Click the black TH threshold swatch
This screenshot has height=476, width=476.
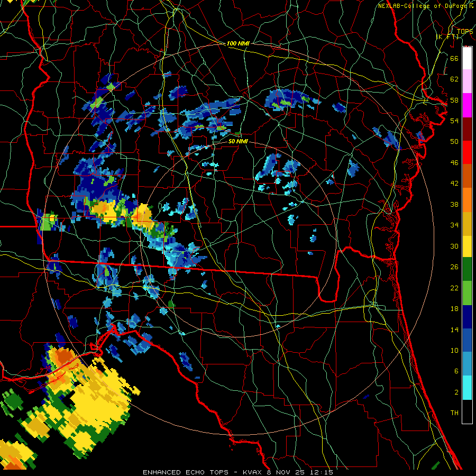tap(467, 411)
